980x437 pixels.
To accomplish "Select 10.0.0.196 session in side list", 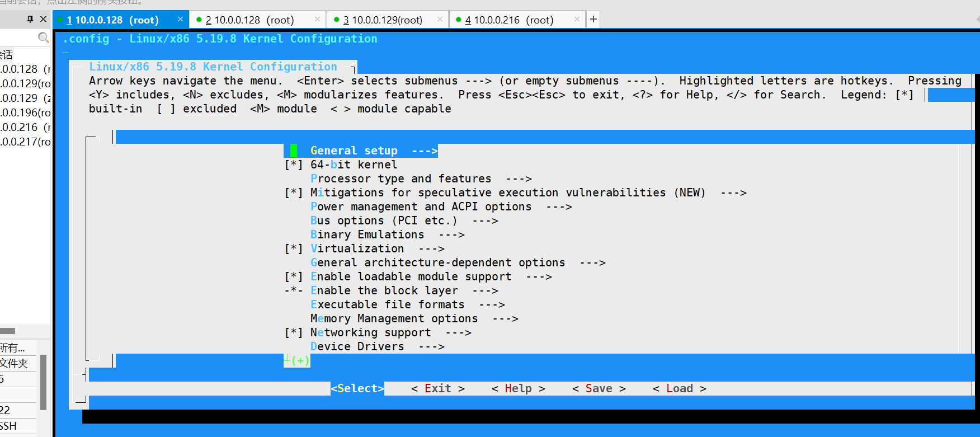I will point(25,112).
